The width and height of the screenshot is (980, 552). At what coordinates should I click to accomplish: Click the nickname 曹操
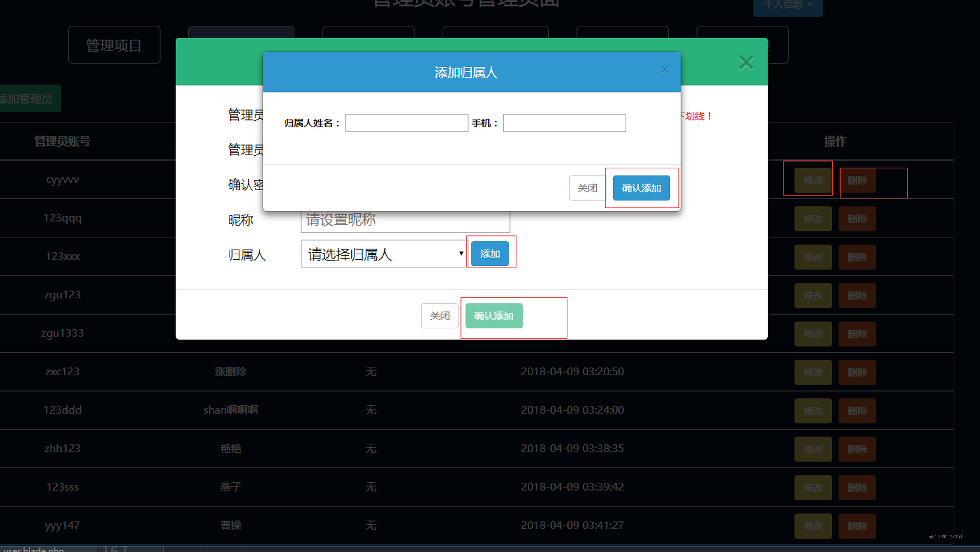(x=231, y=525)
